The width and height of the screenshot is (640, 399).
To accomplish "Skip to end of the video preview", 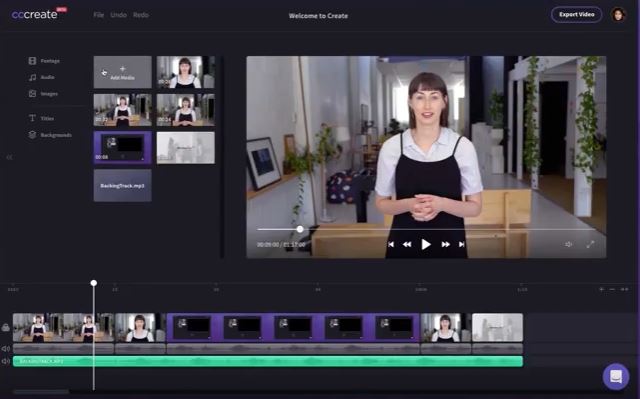I will (461, 244).
